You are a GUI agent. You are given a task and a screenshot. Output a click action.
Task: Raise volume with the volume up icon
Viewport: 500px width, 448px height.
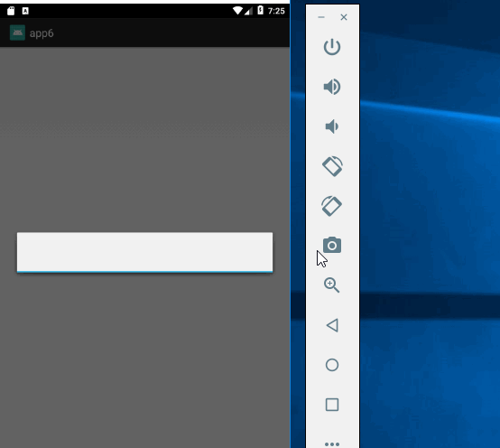coord(332,87)
